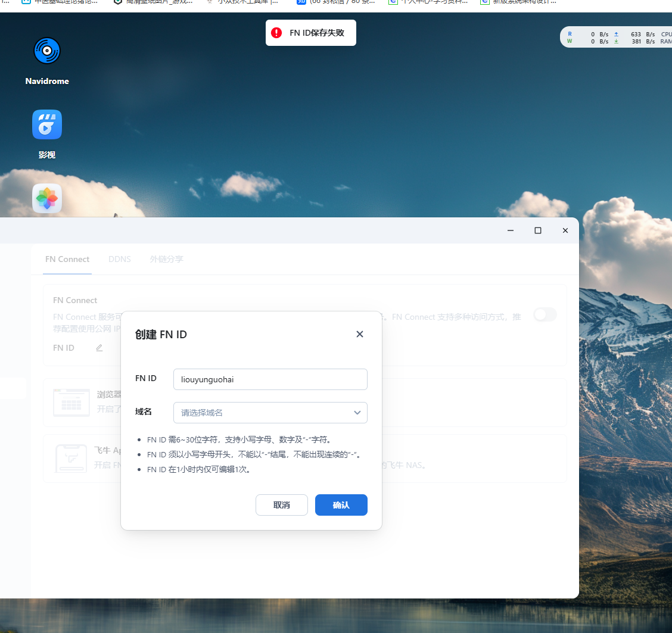
Task: Click the 取消 cancel button
Action: coord(281,505)
